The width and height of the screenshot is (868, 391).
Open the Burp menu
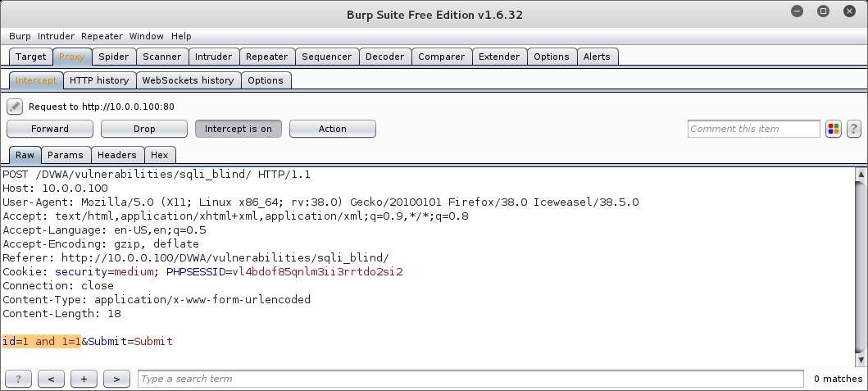[20, 36]
